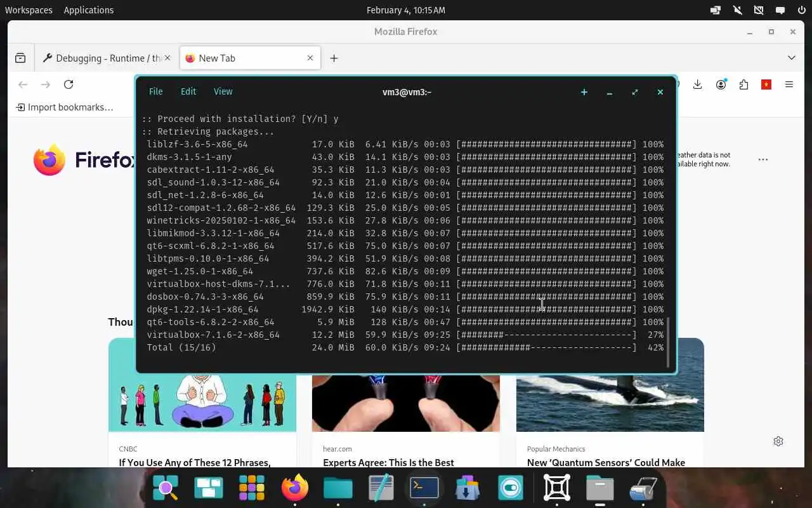Open the dock workspaces overview icon
The height and width of the screenshot is (508, 812).
(x=209, y=488)
